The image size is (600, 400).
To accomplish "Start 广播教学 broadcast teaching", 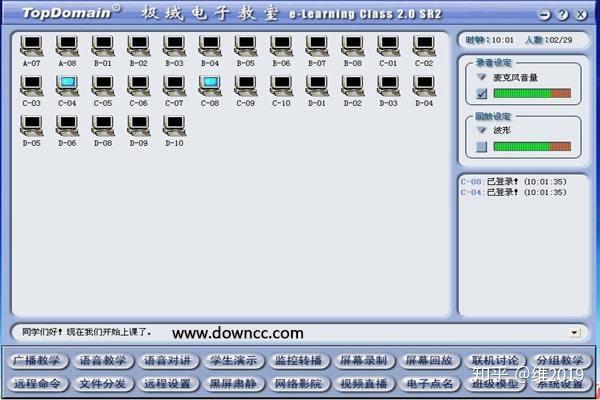I will coord(37,361).
